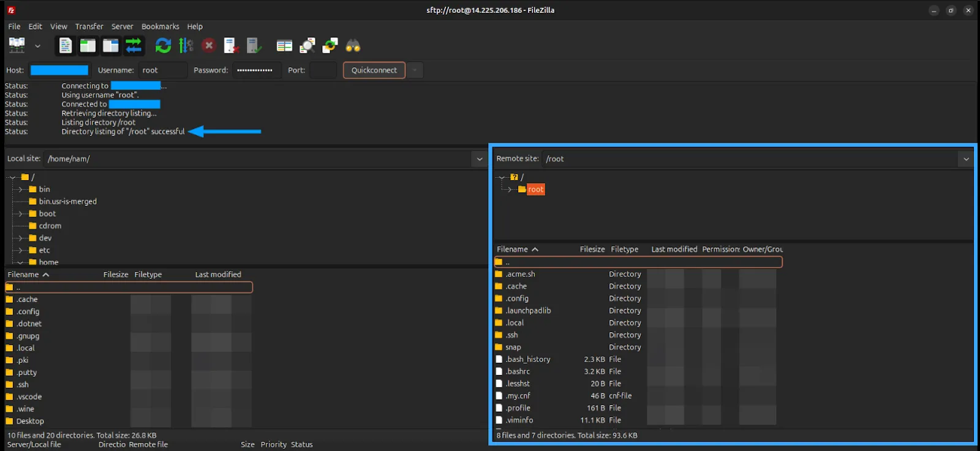
Task: Open the Quickconnect history dropdown
Action: 415,70
